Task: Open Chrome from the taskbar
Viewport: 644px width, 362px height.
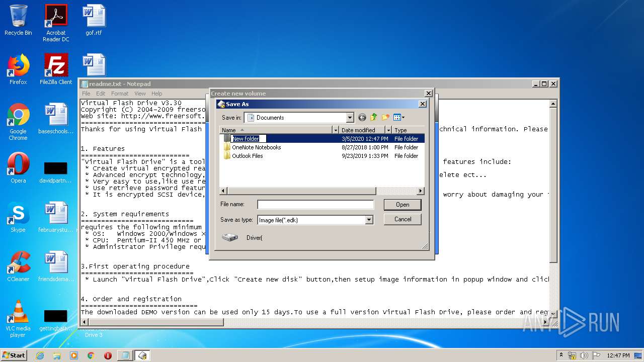Action: 91,355
